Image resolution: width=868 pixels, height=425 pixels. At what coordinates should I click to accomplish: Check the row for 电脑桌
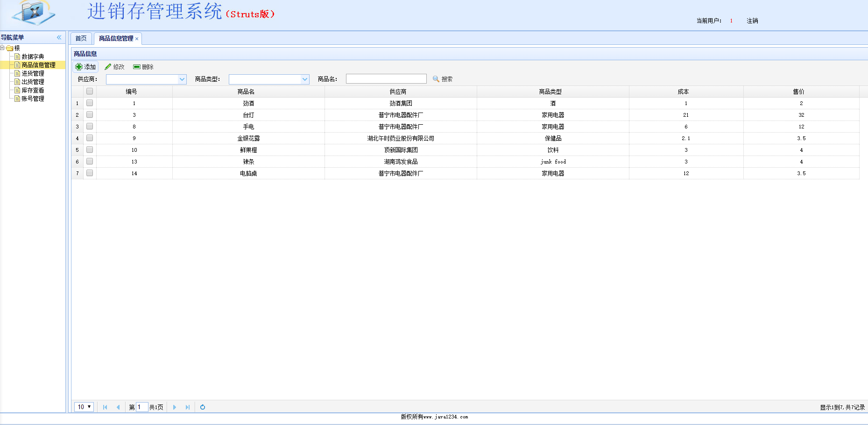(90, 173)
